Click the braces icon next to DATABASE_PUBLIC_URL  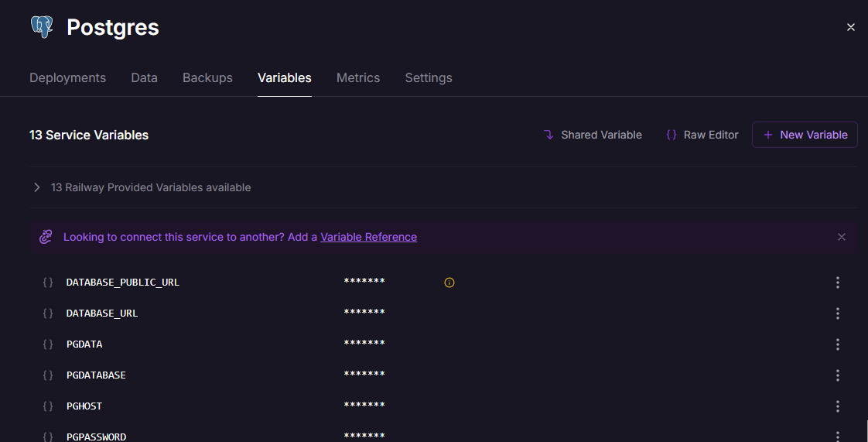pyautogui.click(x=48, y=283)
